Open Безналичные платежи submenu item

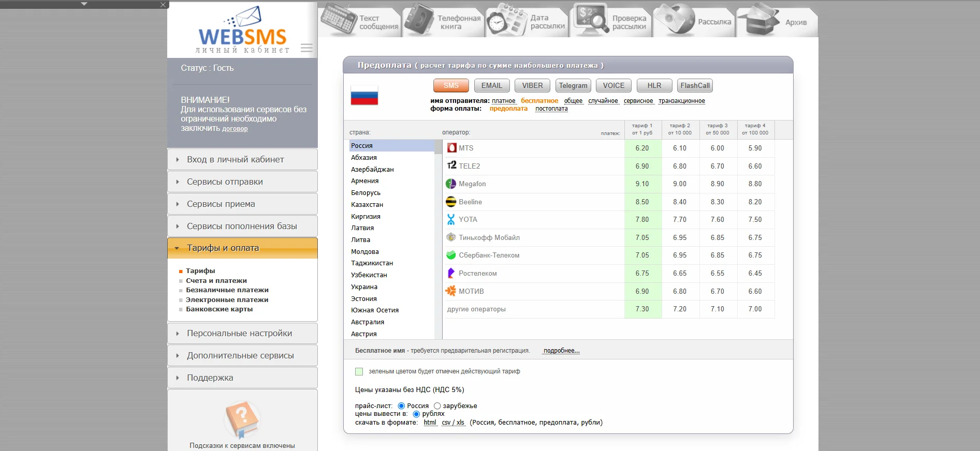(227, 290)
